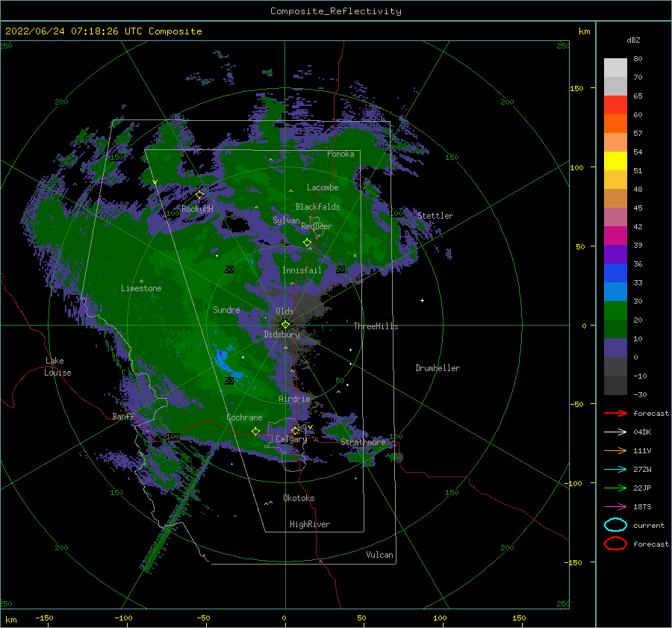Click the yellow diamond marker below Cochrane
The width and height of the screenshot is (672, 628).
click(256, 432)
